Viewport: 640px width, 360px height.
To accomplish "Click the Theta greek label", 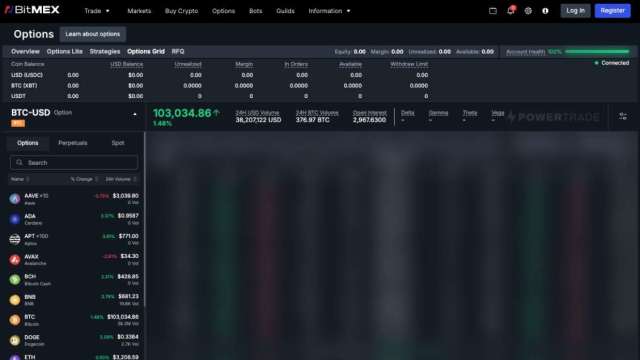I will click(470, 113).
